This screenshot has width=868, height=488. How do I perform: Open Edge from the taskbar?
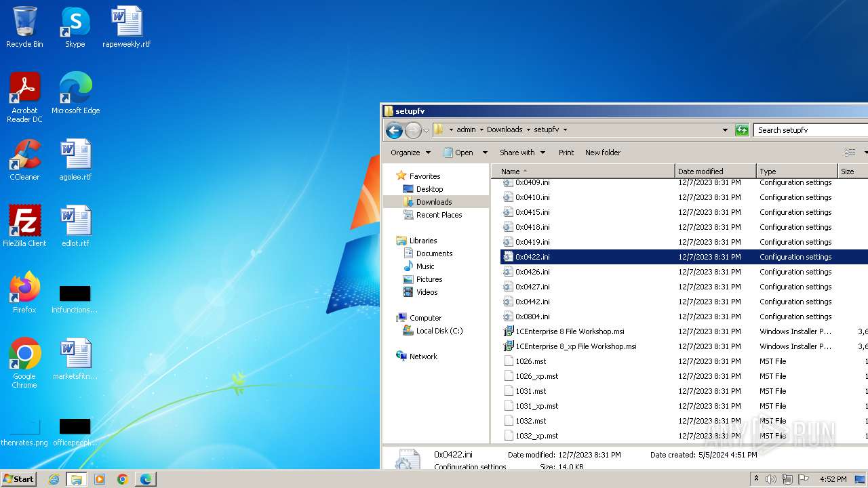pos(146,479)
